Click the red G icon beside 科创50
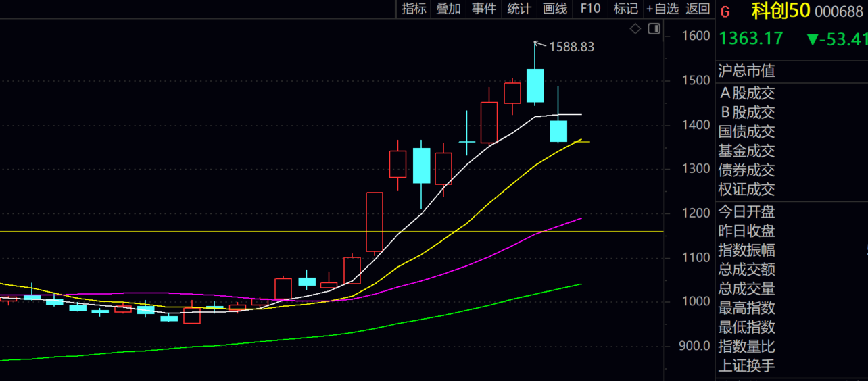The width and height of the screenshot is (868, 381). coord(725,11)
